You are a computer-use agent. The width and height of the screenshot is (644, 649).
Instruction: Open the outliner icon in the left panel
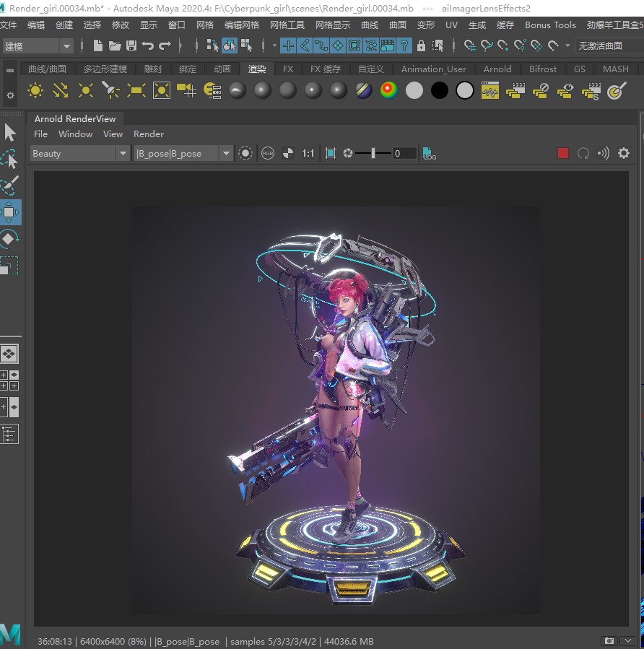coord(9,434)
